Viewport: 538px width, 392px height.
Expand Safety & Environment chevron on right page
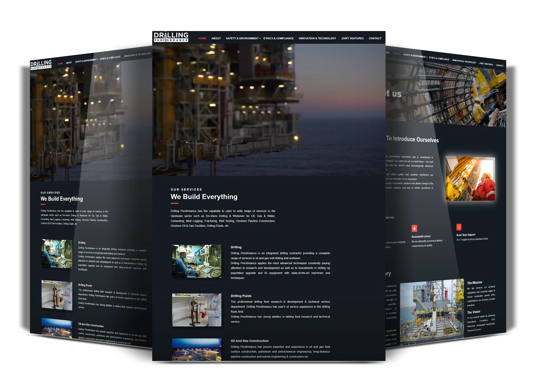(x=427, y=57)
